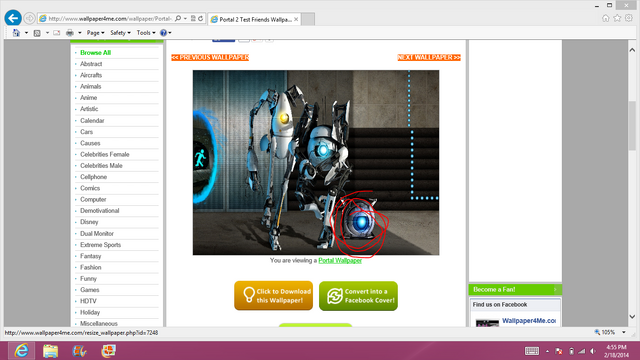This screenshot has width=640, height=360.
Task: Open the address bar autocomplete dropdown arrow
Action: click(x=185, y=19)
